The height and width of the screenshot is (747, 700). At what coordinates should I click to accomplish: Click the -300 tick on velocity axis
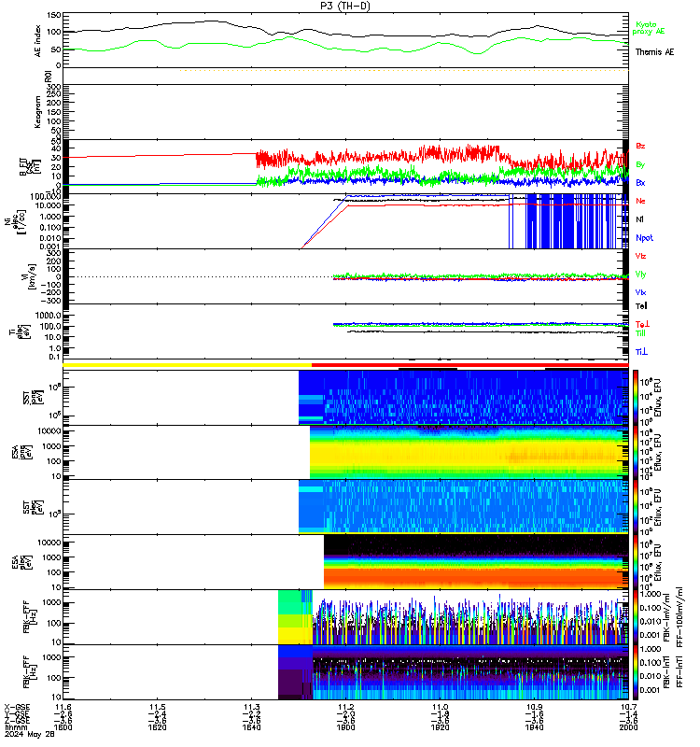[x=50, y=301]
